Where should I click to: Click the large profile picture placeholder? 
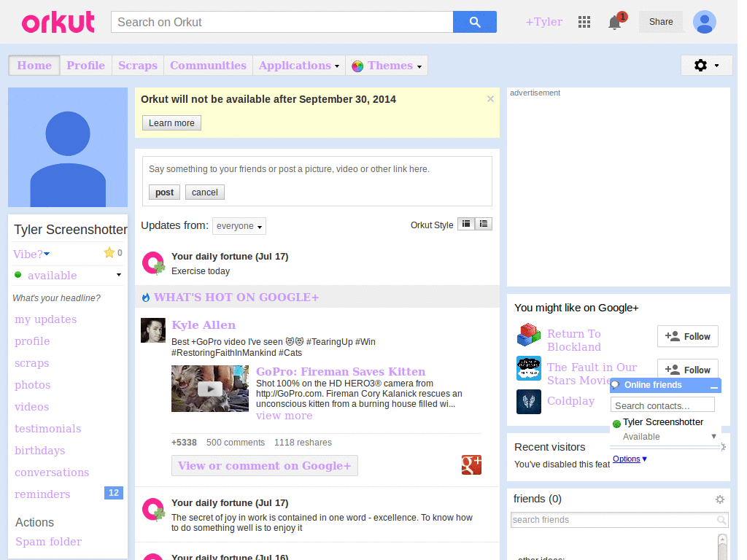[68, 147]
